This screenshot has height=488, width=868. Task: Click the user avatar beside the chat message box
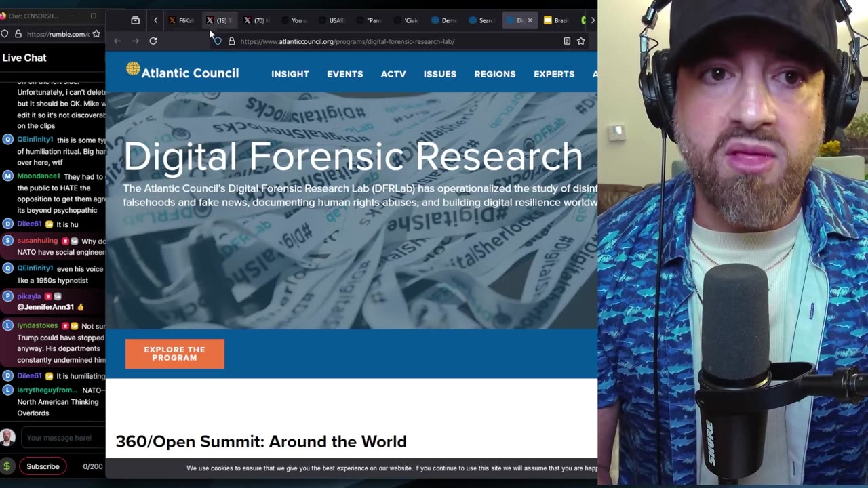pos(7,437)
